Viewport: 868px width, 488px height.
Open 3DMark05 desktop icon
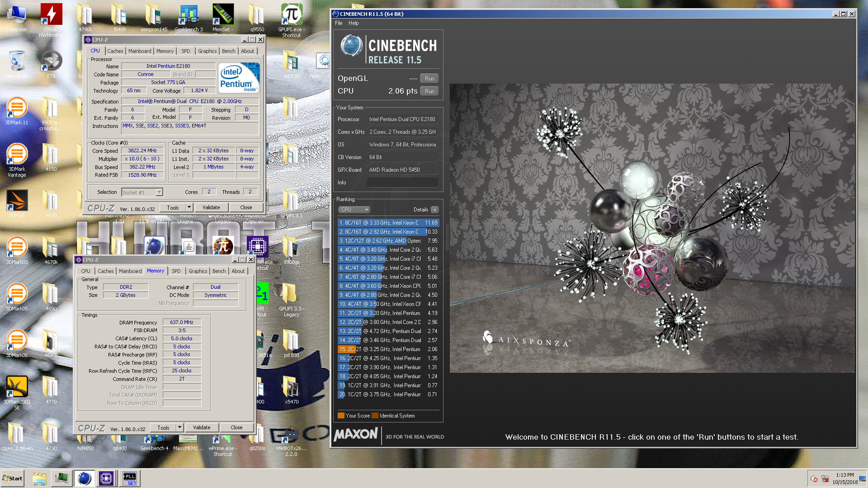pos(17,297)
